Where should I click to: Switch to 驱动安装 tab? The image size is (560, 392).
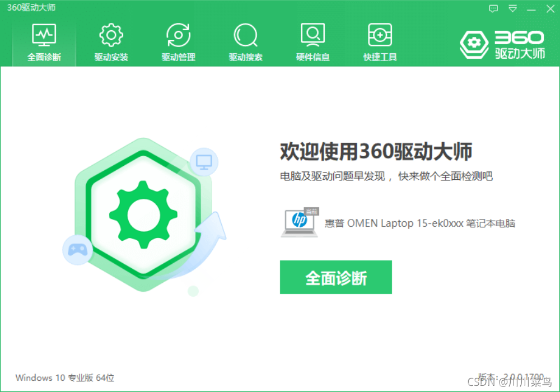pos(111,43)
